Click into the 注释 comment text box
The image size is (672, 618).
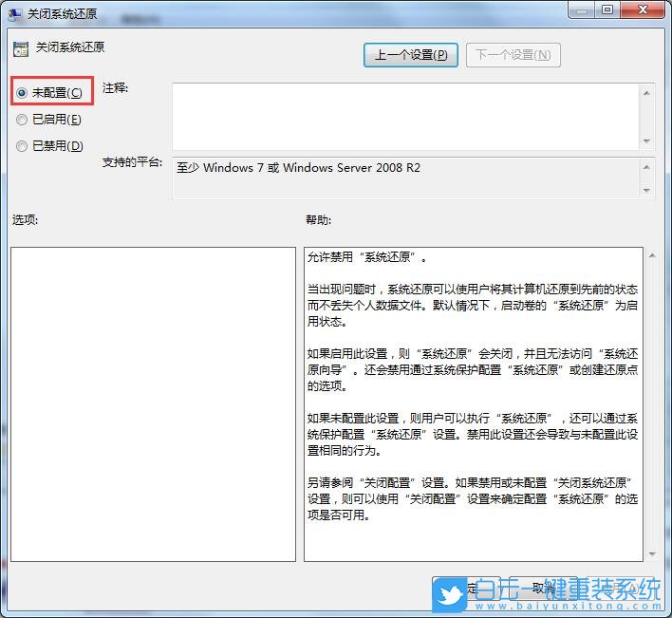(x=405, y=117)
